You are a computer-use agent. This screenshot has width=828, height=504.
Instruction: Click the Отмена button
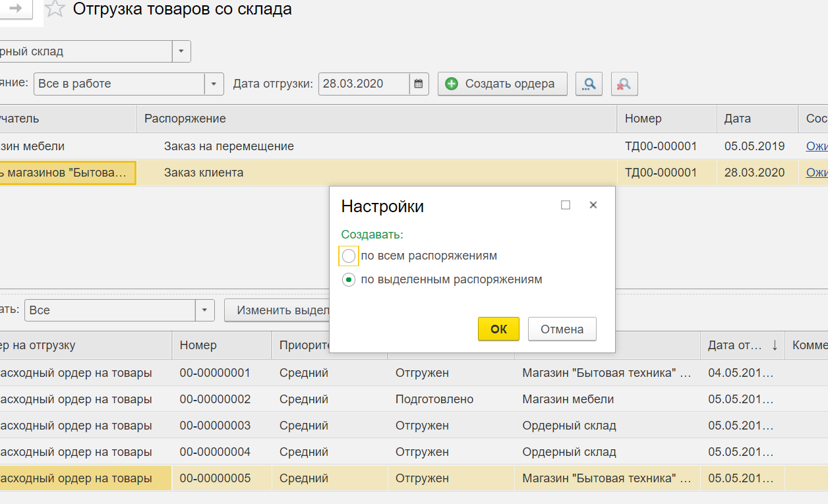pyautogui.click(x=562, y=329)
